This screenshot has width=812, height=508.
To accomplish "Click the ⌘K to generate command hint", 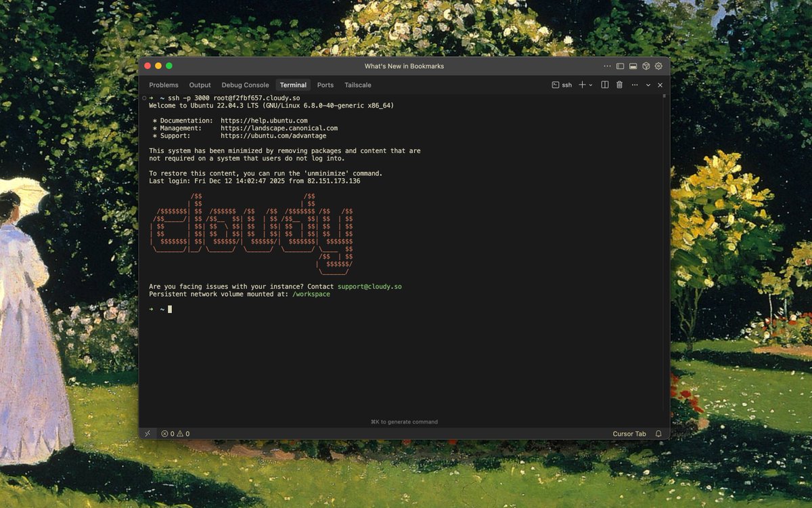I will point(404,421).
